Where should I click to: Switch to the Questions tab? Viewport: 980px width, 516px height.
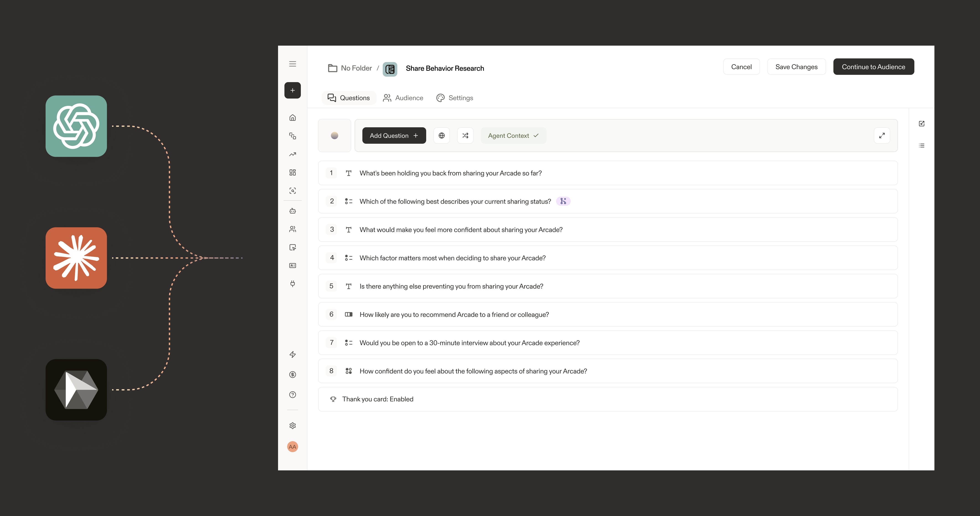click(349, 98)
